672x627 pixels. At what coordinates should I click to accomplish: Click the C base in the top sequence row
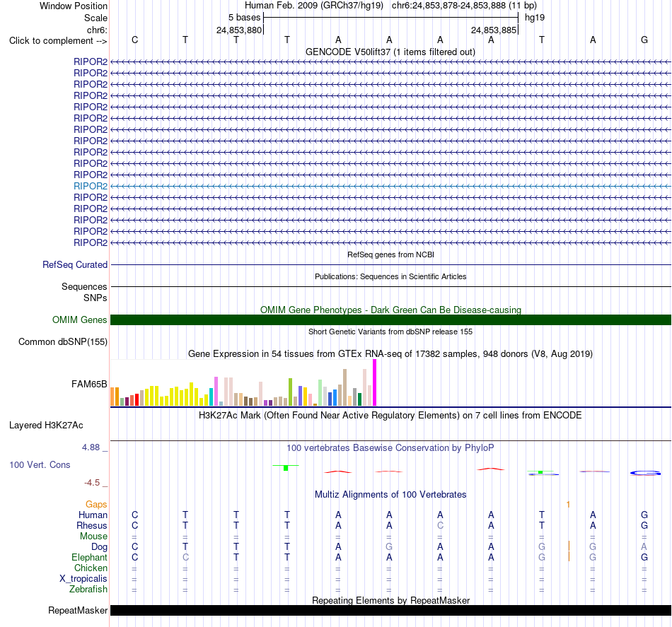[134, 40]
